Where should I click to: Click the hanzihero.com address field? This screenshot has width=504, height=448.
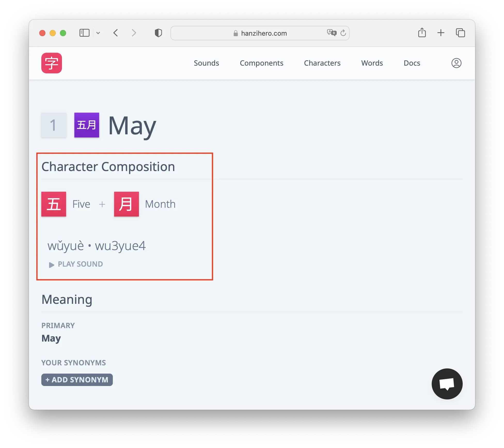(260, 33)
